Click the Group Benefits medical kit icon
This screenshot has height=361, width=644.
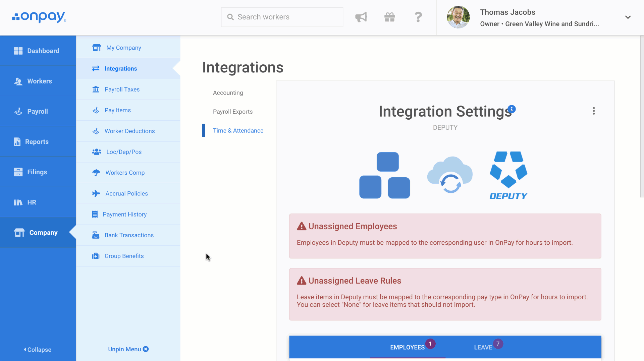pos(96,256)
